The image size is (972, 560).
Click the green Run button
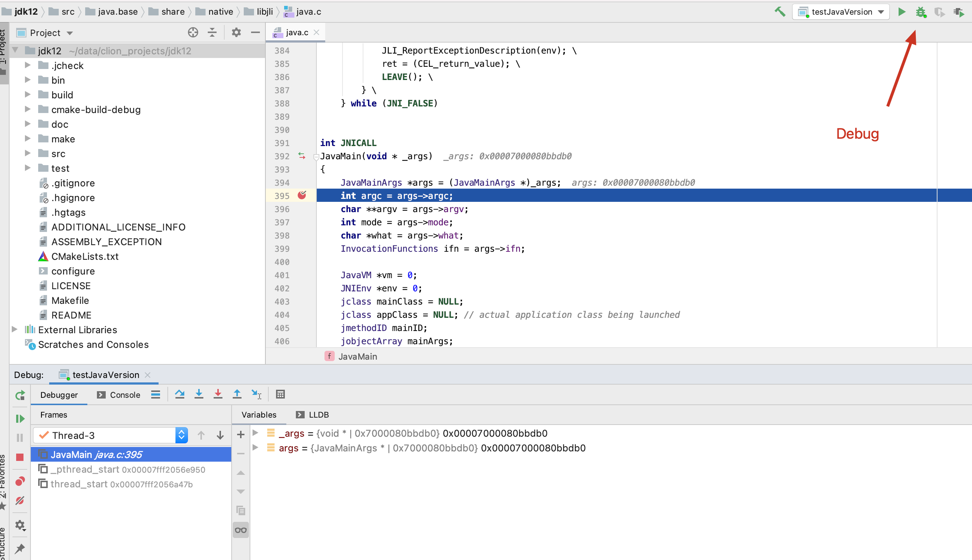pos(901,12)
